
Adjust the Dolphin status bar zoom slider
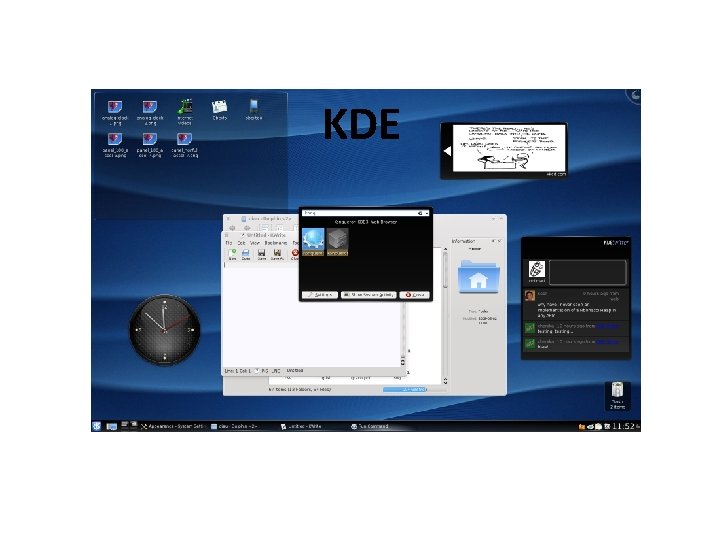tap(414, 389)
